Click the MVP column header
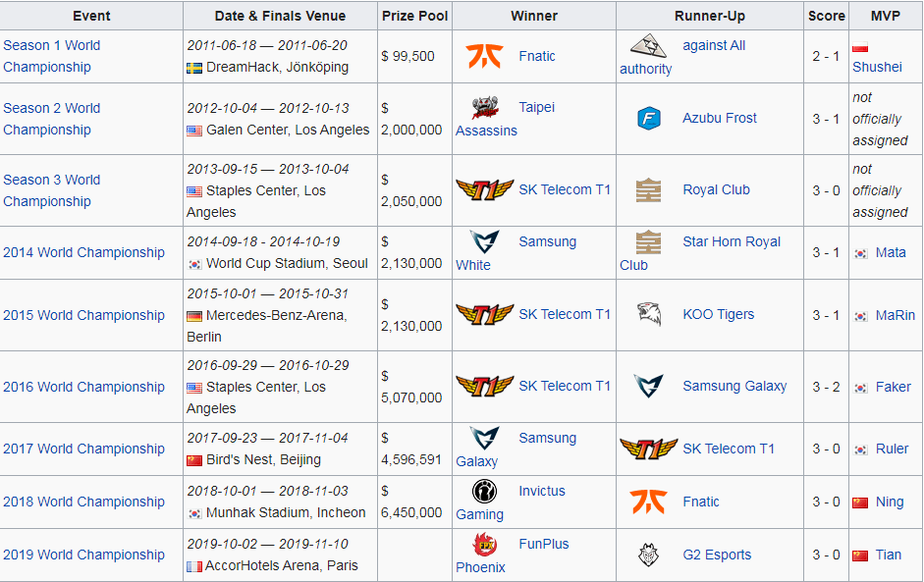 (x=885, y=16)
